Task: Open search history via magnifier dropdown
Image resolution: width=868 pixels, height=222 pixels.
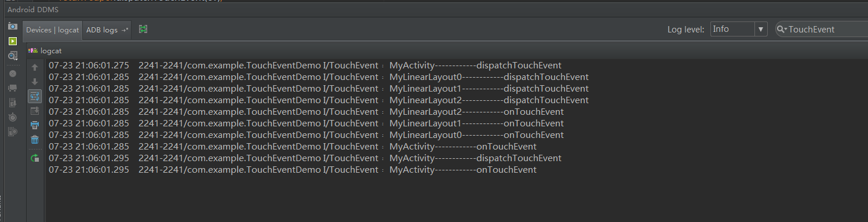Action: point(782,29)
